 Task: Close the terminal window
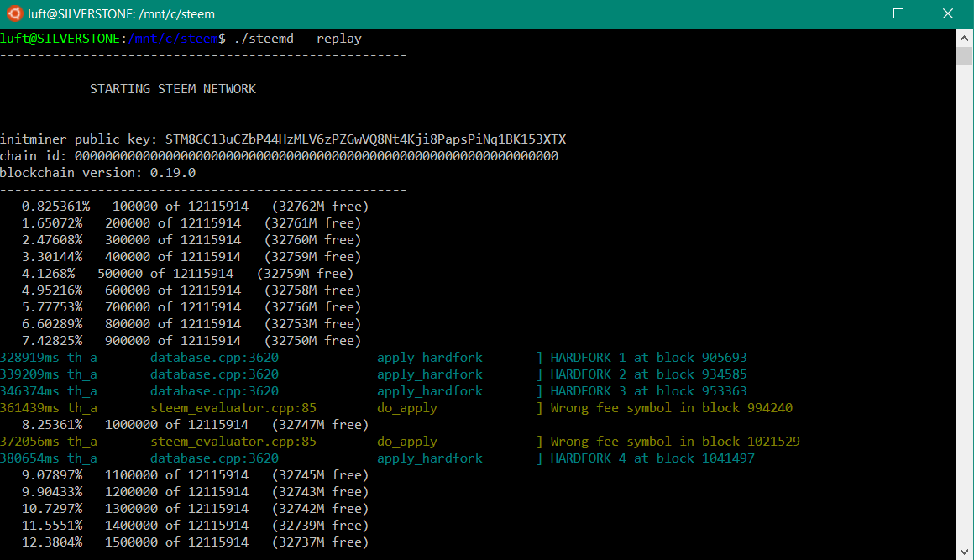tap(947, 13)
